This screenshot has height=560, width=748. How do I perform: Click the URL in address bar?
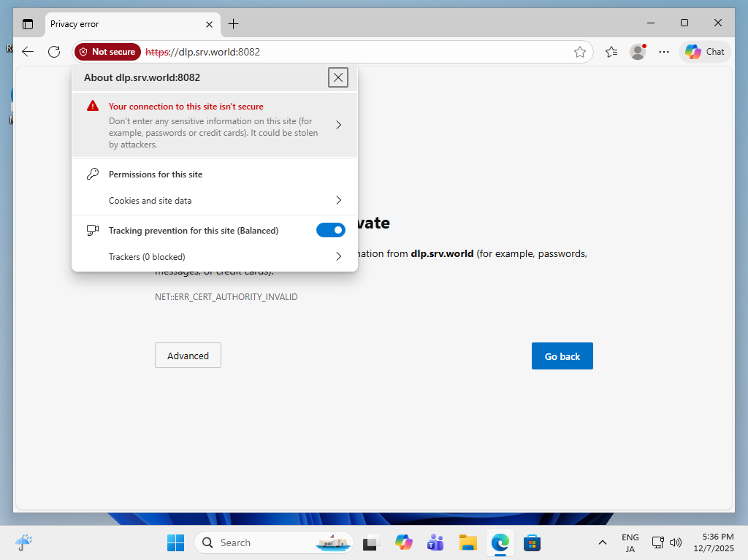(203, 52)
